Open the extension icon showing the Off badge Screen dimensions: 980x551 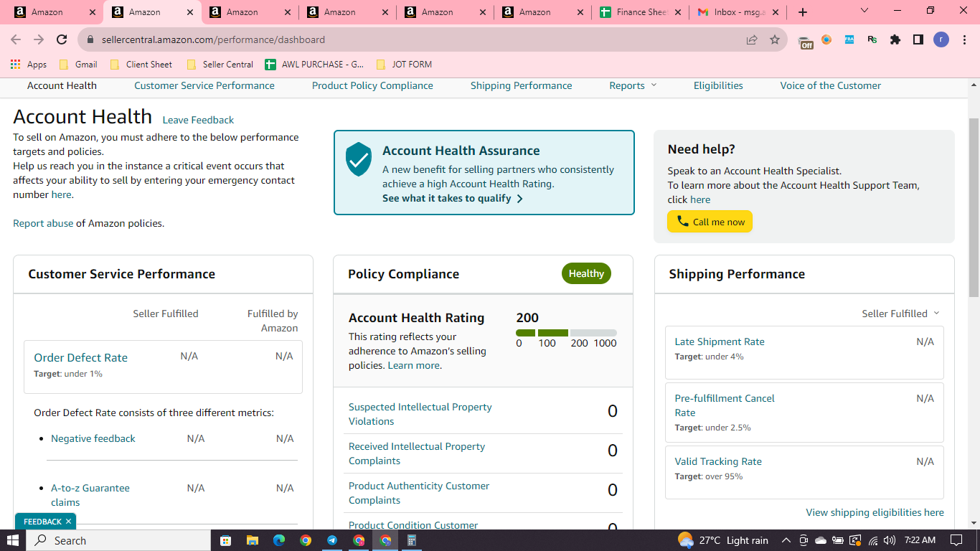[x=806, y=41]
